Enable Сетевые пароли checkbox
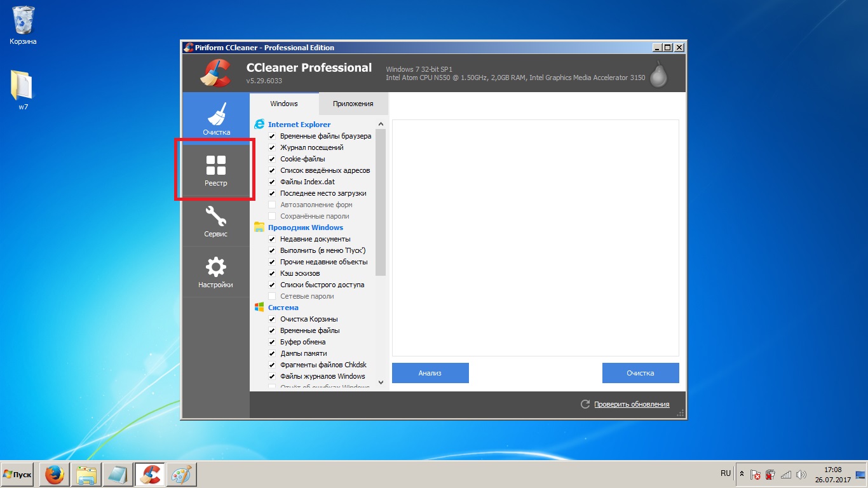Screen dimensions: 868x488 [x=272, y=296]
